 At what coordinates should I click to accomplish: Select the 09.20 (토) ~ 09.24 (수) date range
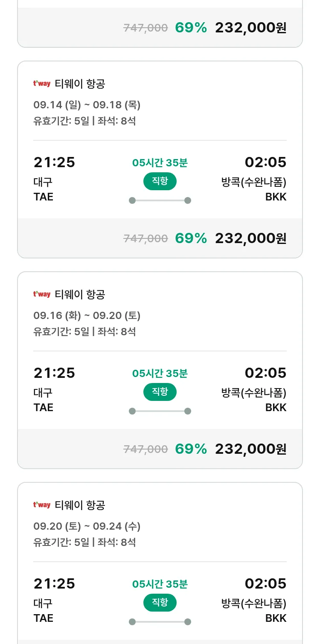(x=87, y=526)
